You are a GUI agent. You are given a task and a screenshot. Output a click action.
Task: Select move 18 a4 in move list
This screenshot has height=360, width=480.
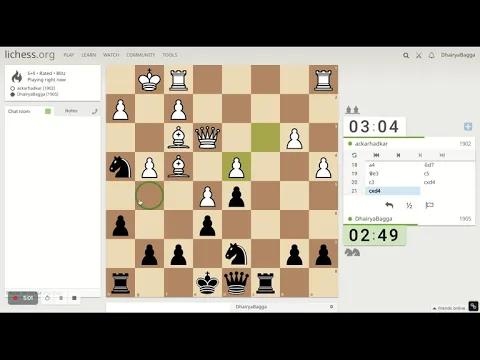393,165
